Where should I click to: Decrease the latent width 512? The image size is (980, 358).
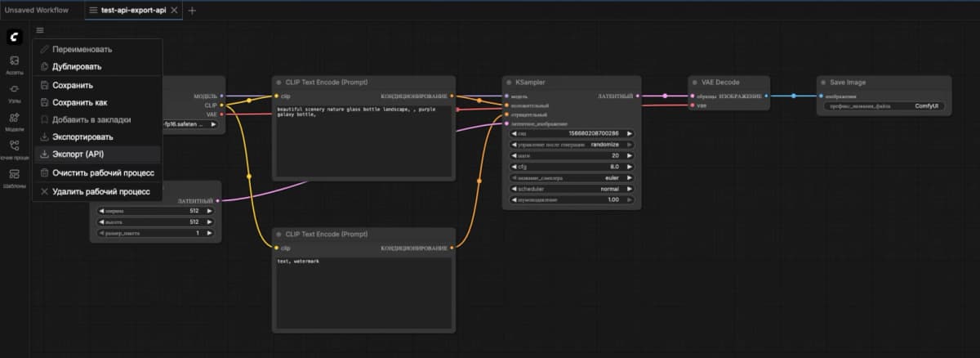[x=103, y=211]
